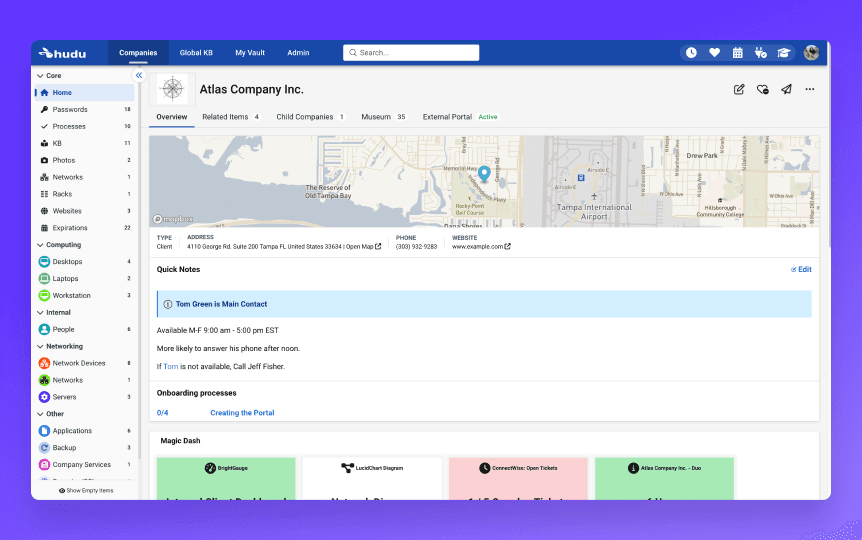Collapse the Computing sidebar section
This screenshot has width=862, height=540.
[40, 245]
